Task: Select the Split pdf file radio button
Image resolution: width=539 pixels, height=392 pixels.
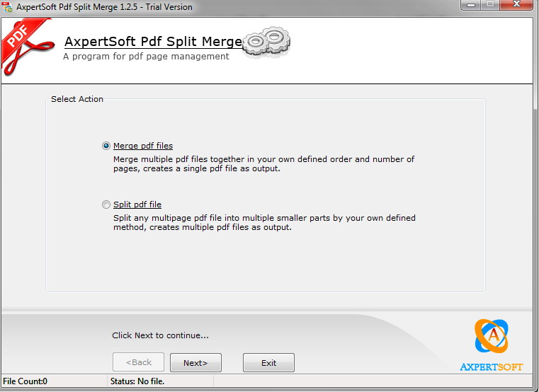Action: 106,204
